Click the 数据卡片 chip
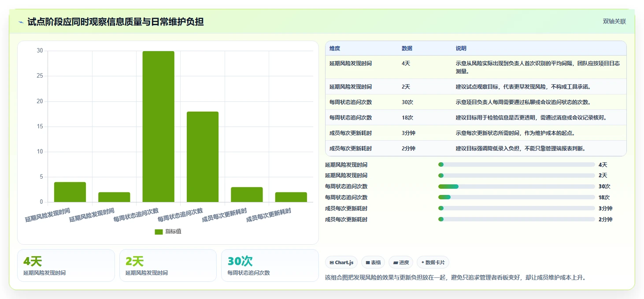This screenshot has height=299, width=644. point(433,262)
